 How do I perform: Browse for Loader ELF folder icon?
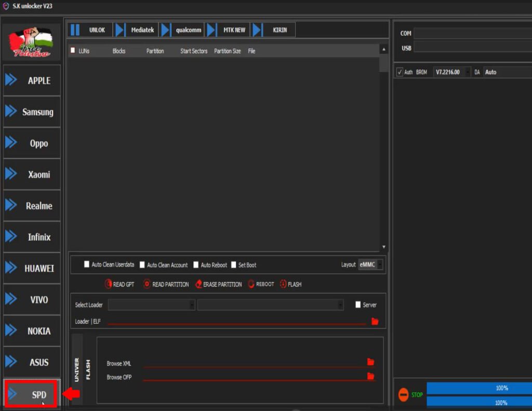pos(375,321)
